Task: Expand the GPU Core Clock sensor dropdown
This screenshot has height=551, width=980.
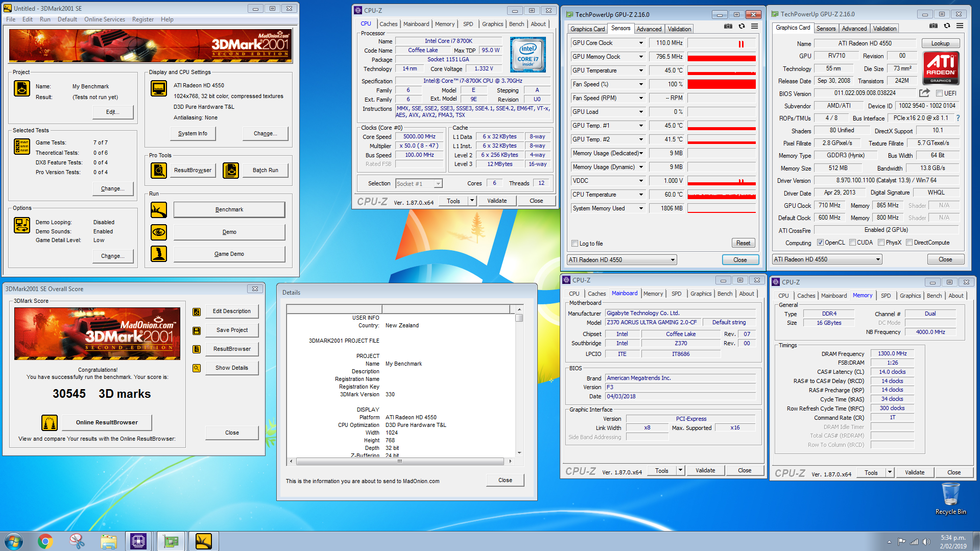Action: 641,43
